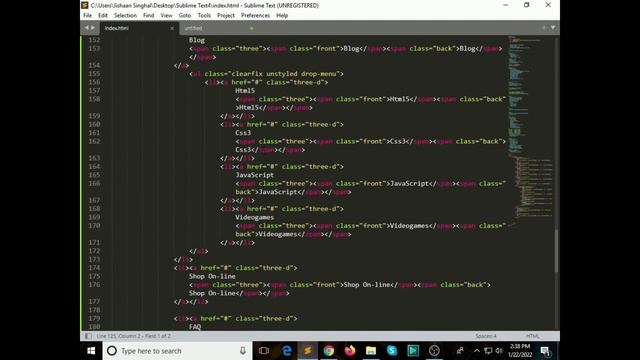
Task: Open the Preferences menu
Action: 255,16
